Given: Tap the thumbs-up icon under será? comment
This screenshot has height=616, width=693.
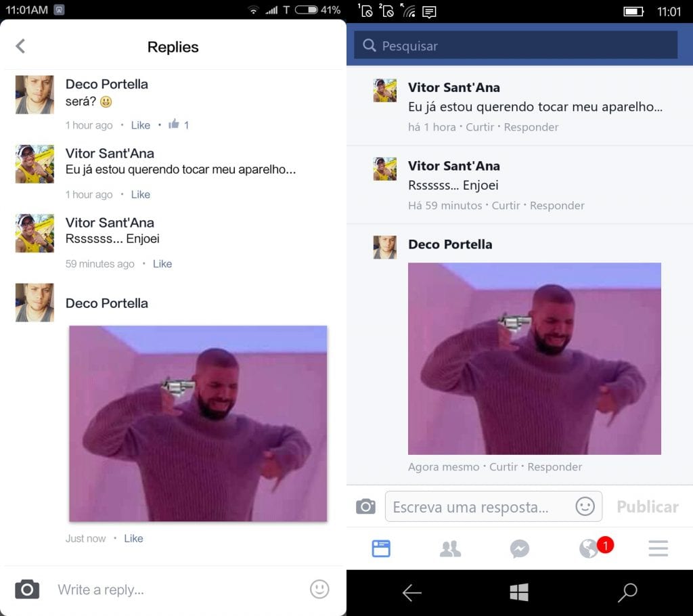Looking at the screenshot, I should pyautogui.click(x=174, y=124).
